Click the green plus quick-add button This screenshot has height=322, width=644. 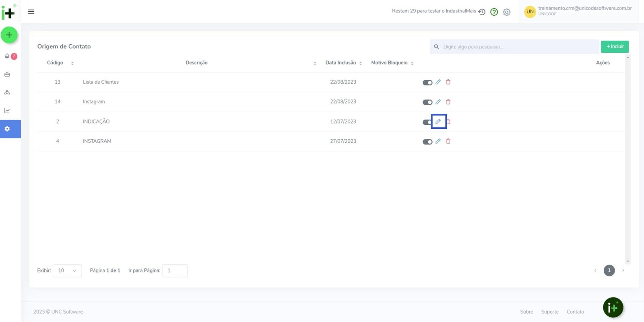pyautogui.click(x=9, y=35)
